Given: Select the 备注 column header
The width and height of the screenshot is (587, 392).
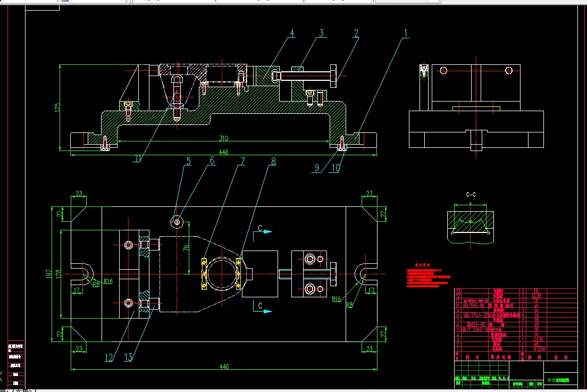Looking at the screenshot, I should click(x=560, y=357).
